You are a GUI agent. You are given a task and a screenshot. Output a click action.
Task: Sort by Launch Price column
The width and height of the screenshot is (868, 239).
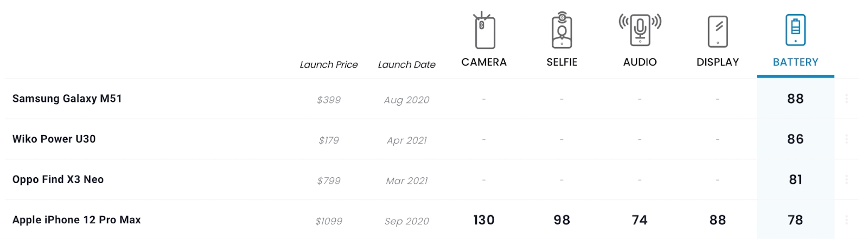[329, 64]
